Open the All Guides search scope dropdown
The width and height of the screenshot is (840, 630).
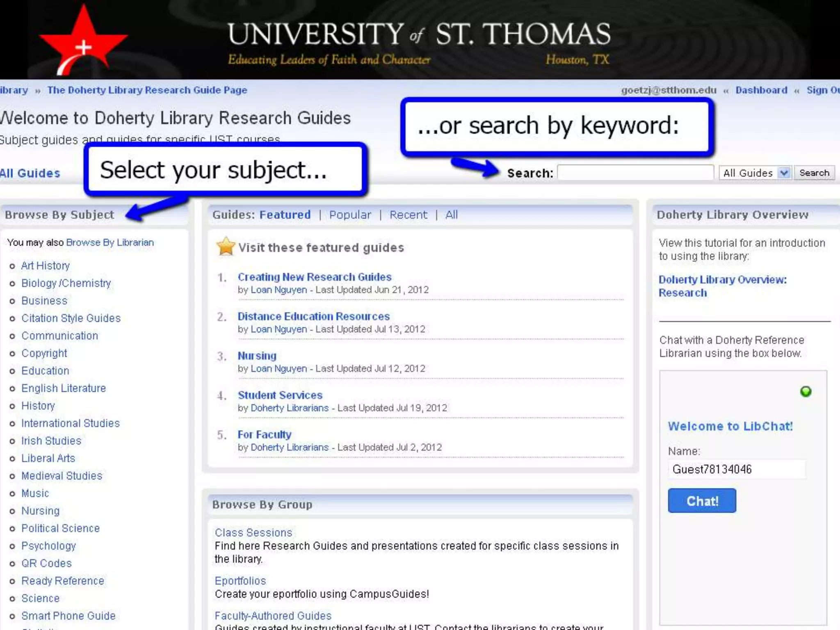coord(755,173)
